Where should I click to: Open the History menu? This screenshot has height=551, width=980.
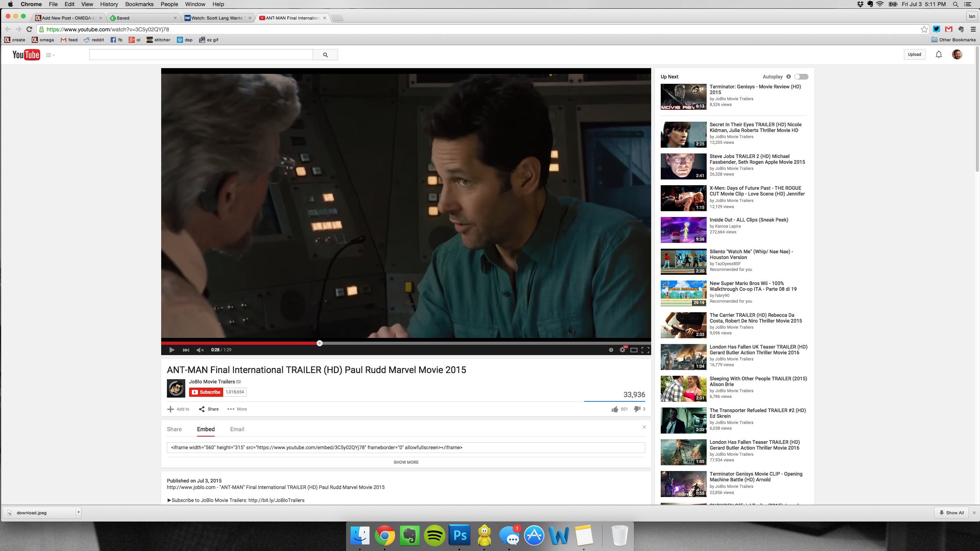pyautogui.click(x=109, y=4)
